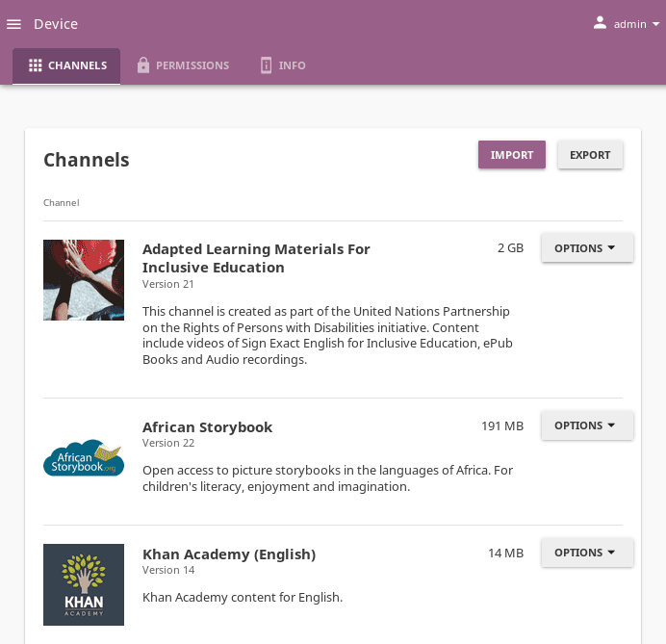The width and height of the screenshot is (666, 644).
Task: Click the Channel column header
Action: tap(62, 203)
